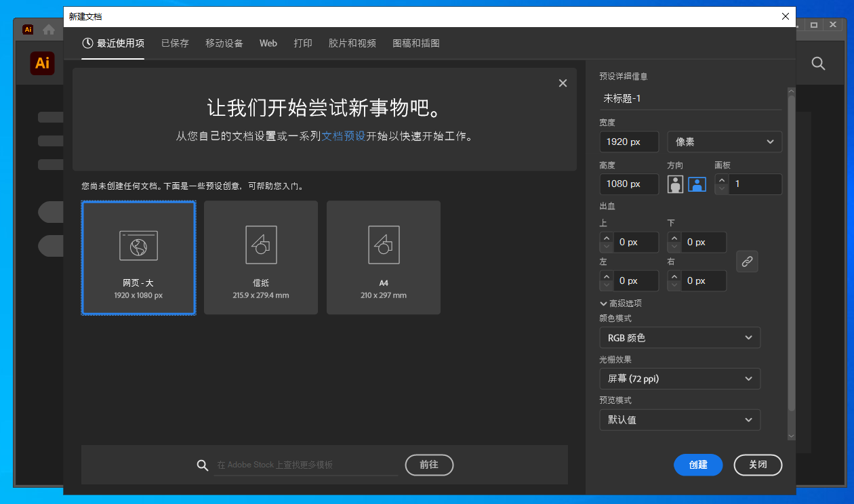Click the top bleed 上 field
This screenshot has width=854, height=504.
(636, 242)
